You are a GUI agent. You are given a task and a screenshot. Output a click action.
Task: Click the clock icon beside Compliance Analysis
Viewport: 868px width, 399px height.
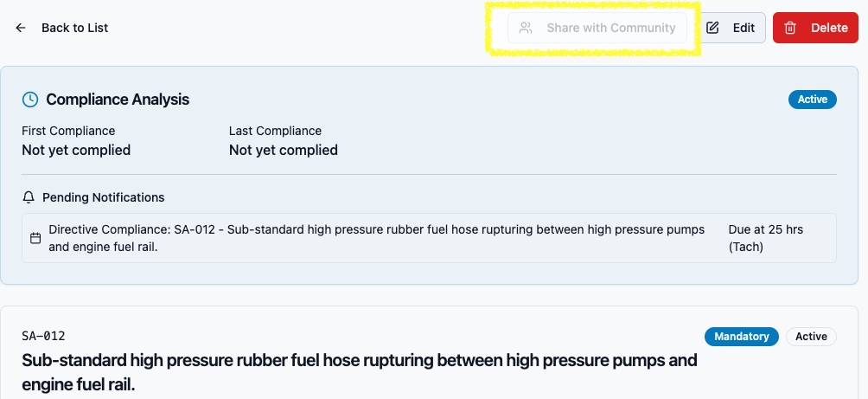[x=30, y=100]
